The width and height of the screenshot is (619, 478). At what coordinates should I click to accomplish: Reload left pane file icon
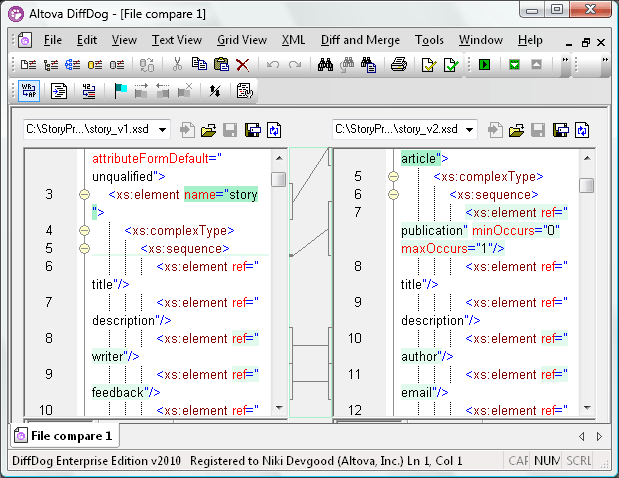[274, 130]
